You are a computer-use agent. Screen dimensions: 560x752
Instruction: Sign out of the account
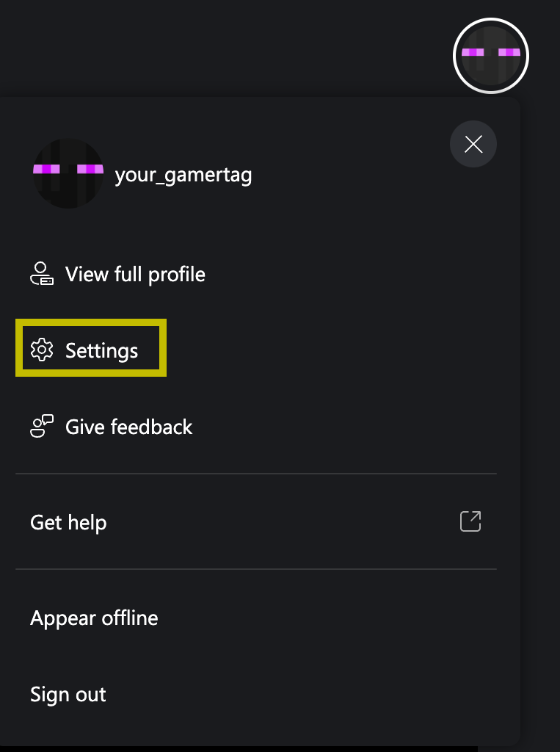[255, 694]
